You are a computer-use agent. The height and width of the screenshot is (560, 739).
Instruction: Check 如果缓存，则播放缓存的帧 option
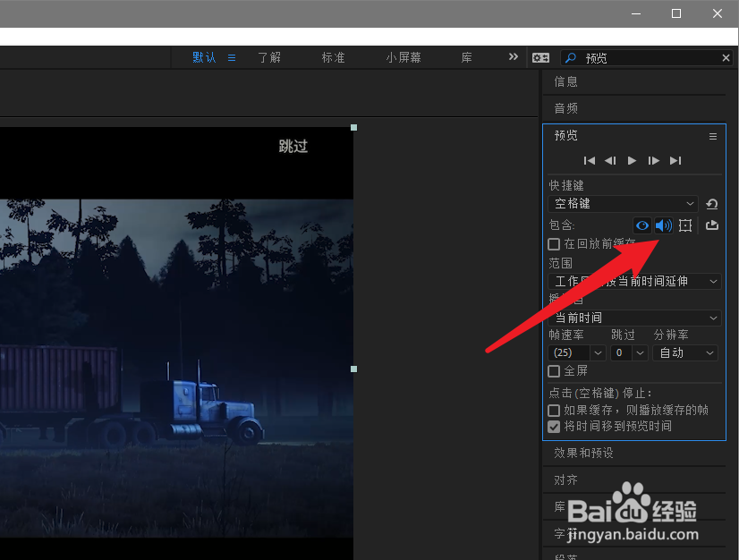coord(554,410)
